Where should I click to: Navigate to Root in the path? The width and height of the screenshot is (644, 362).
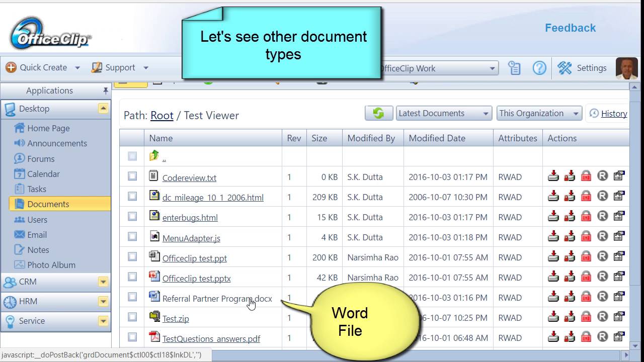coord(162,115)
